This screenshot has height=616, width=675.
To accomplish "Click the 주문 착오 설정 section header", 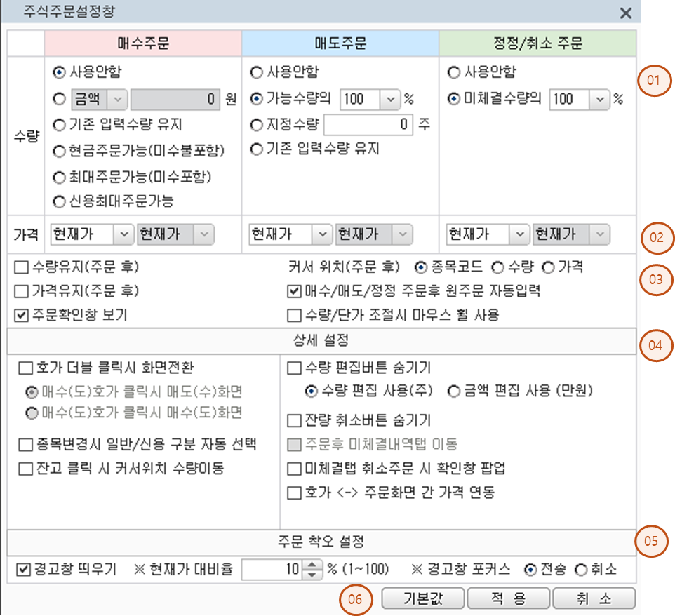I will (321, 542).
